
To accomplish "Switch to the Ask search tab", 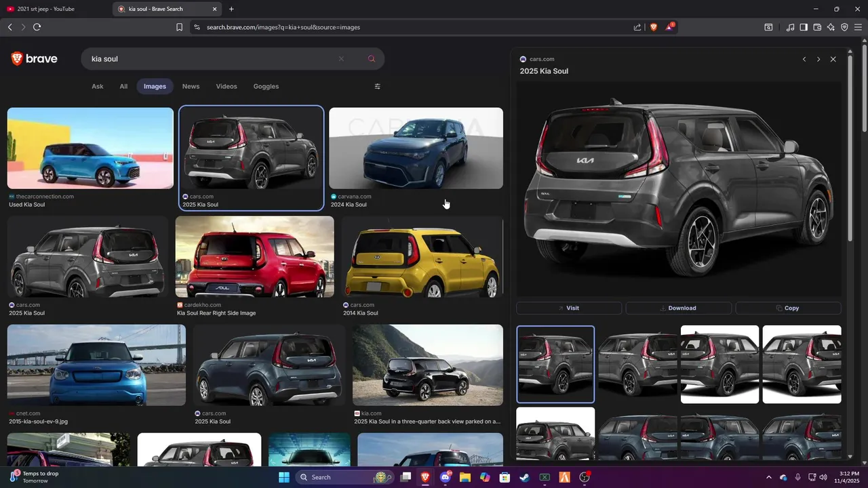I will (98, 86).
